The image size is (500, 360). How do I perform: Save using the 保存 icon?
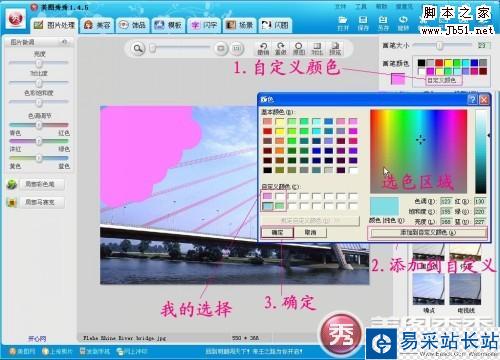(363, 24)
